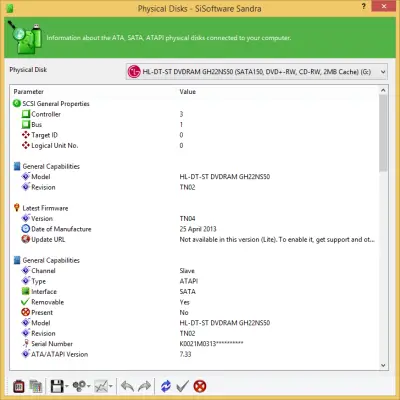The image size is (400, 400).
Task: Click the red clipboard icon in bottom toolbar
Action: coord(19,386)
